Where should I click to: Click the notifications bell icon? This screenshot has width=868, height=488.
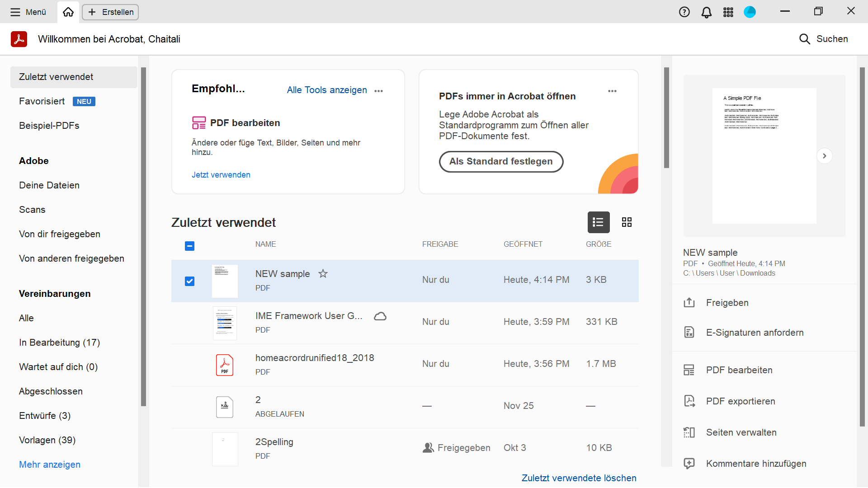coord(706,12)
